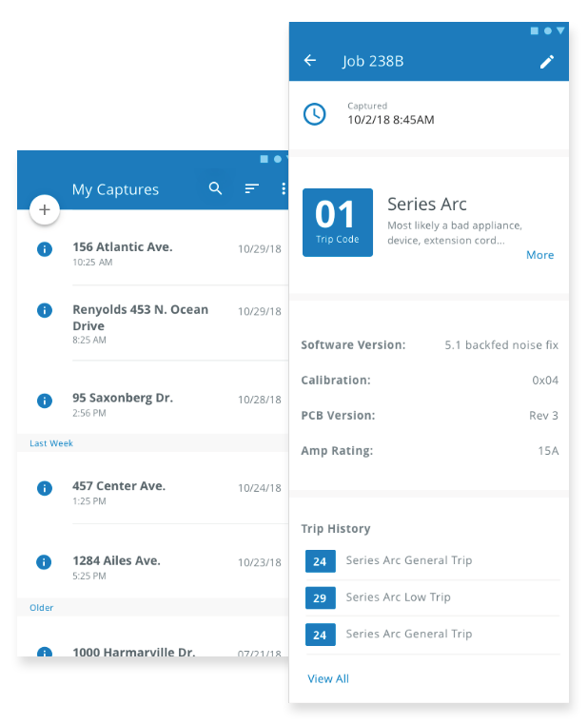This screenshot has height=724, width=588.
Task: Click the 2:56 PM time under Saxonberg Dr.
Action: tap(89, 413)
